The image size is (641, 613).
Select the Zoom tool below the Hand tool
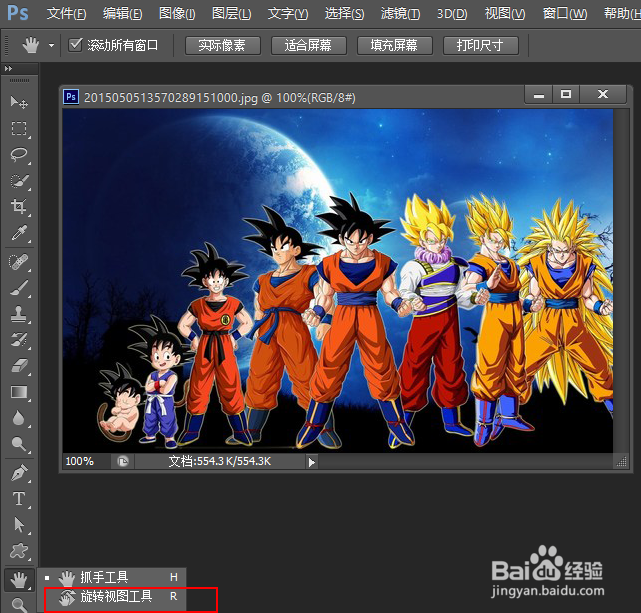[19, 604]
